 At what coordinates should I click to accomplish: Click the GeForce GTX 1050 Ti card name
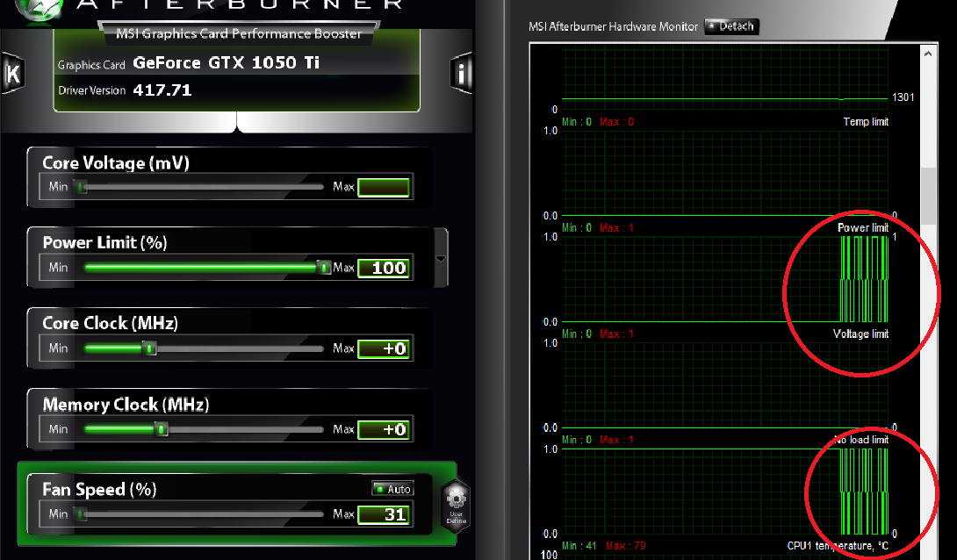click(x=226, y=63)
